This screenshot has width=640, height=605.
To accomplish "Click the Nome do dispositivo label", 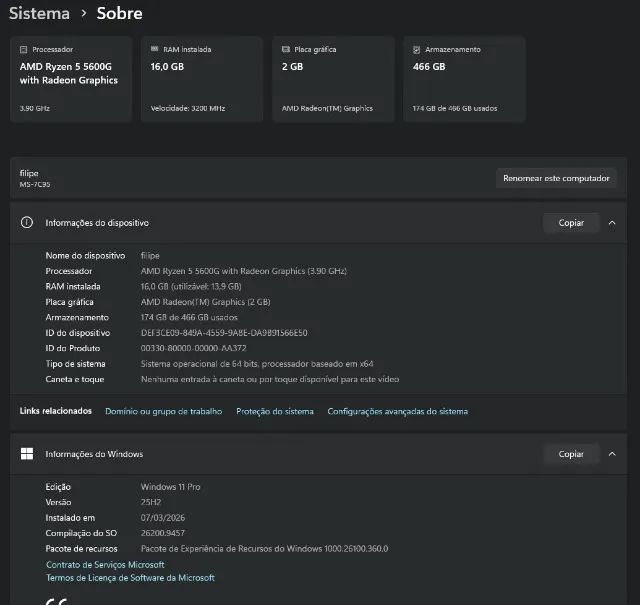I will [85, 256].
